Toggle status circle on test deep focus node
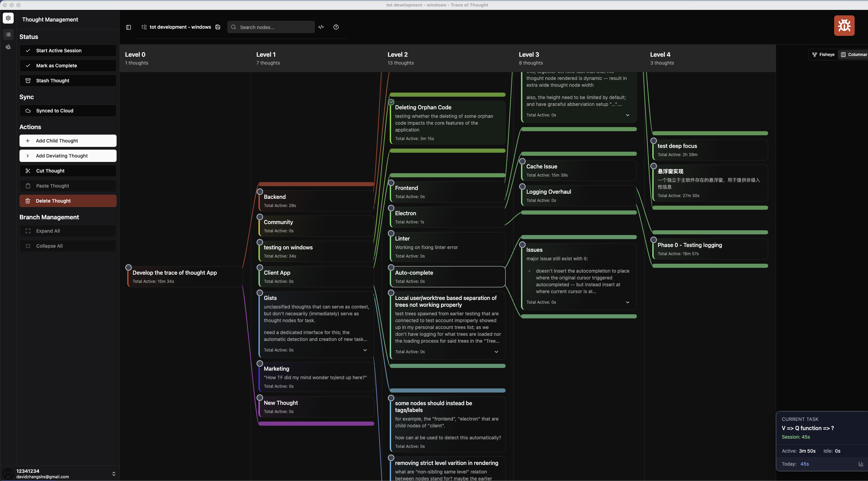Viewport: 868px width, 481px height. point(654,141)
